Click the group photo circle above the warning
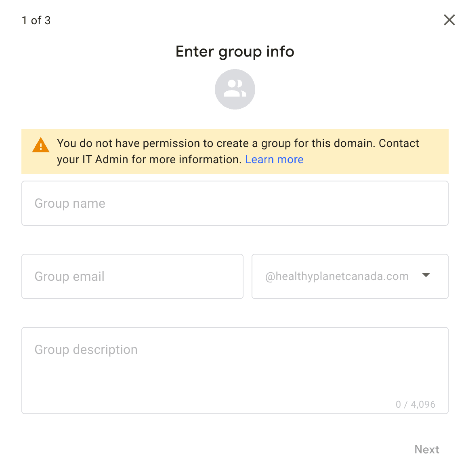This screenshot has width=466, height=476. point(235,89)
